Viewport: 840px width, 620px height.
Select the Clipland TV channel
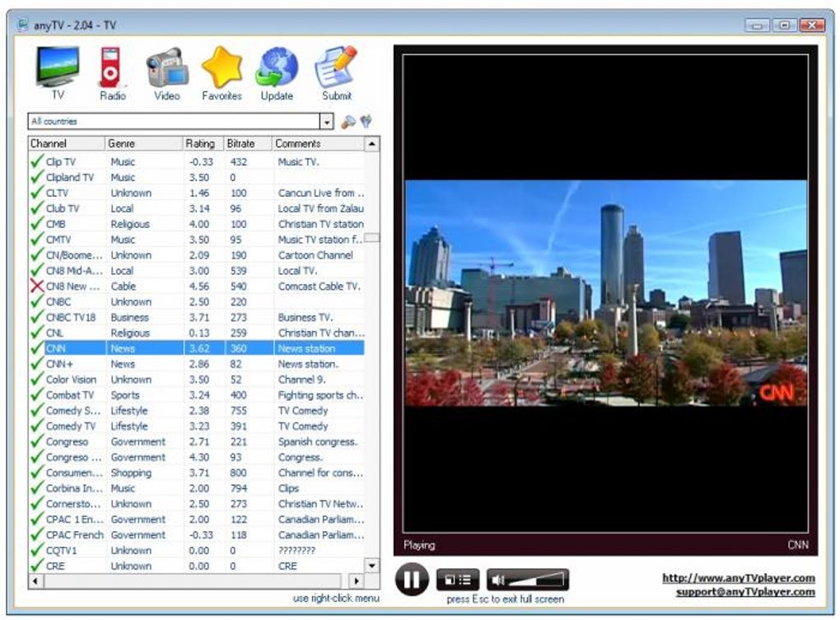pos(197,177)
